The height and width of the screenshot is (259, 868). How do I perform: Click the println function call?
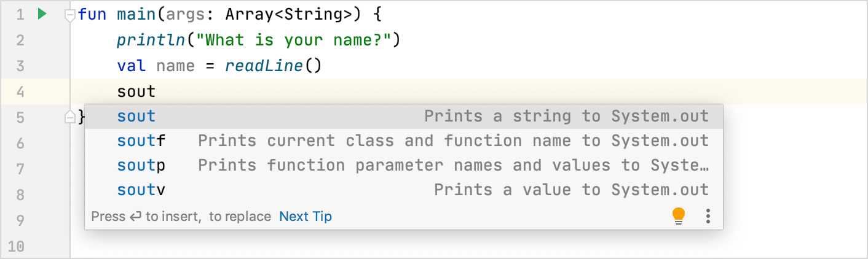pos(151,41)
